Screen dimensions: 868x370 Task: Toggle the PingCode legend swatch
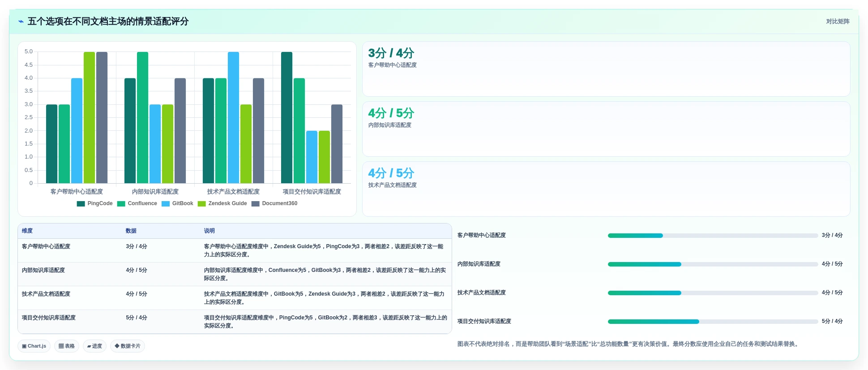point(81,204)
